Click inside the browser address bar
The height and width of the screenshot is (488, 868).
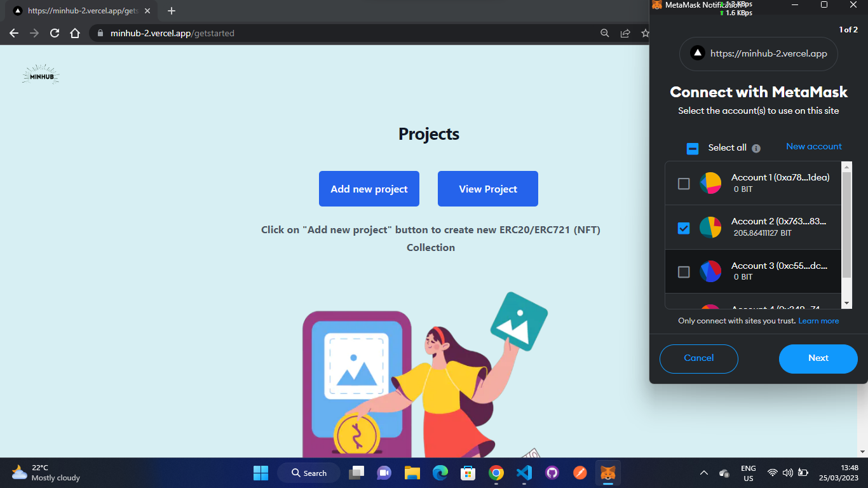coord(254,33)
